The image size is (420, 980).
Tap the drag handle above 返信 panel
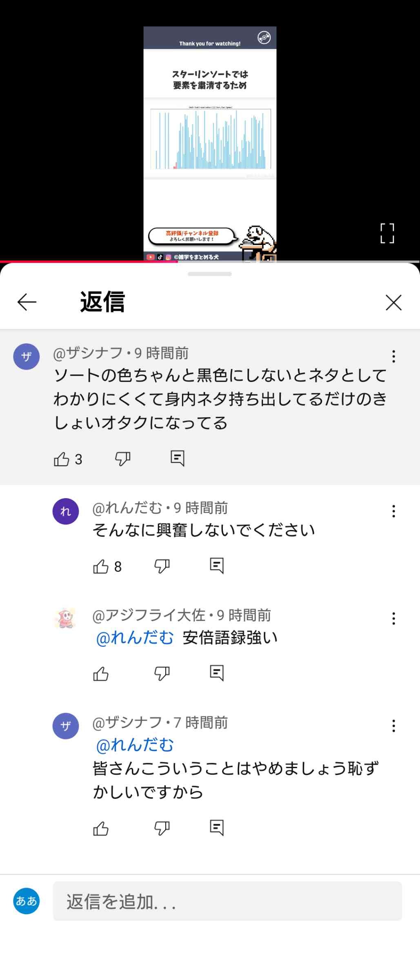coord(210,274)
